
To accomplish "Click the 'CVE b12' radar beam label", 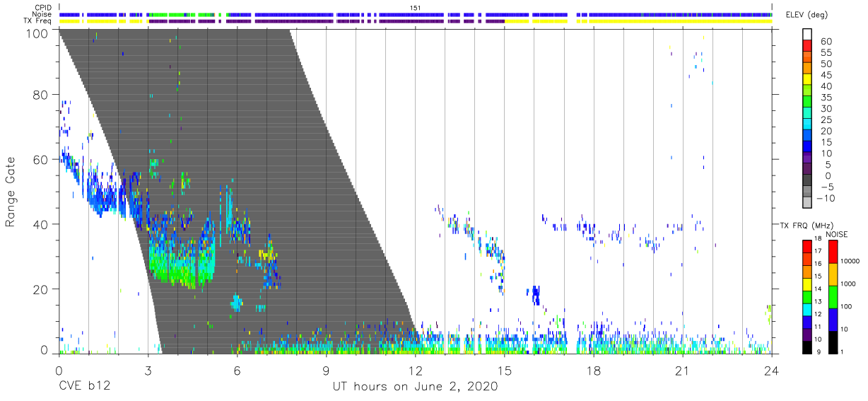I will pyautogui.click(x=83, y=387).
